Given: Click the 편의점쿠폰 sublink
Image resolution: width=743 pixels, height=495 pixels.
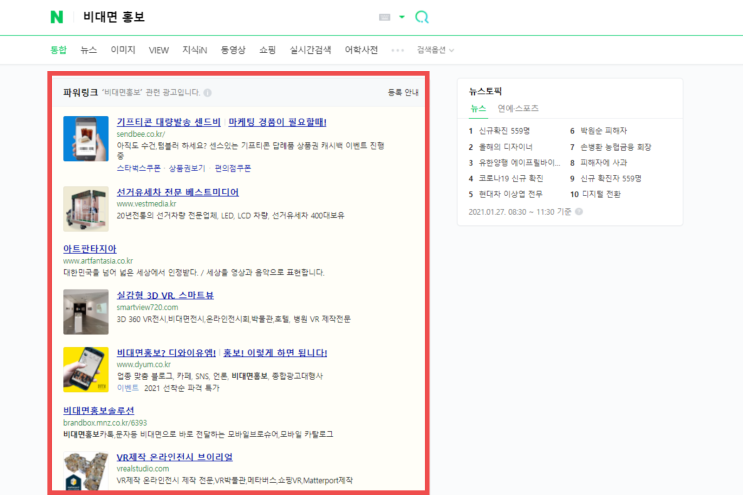Looking at the screenshot, I should tap(233, 168).
